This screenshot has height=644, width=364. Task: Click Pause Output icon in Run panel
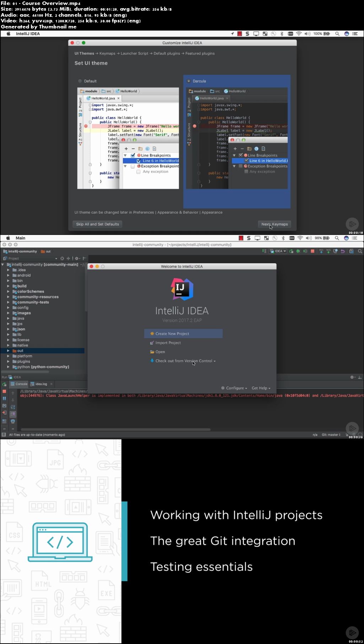[x=4, y=398]
